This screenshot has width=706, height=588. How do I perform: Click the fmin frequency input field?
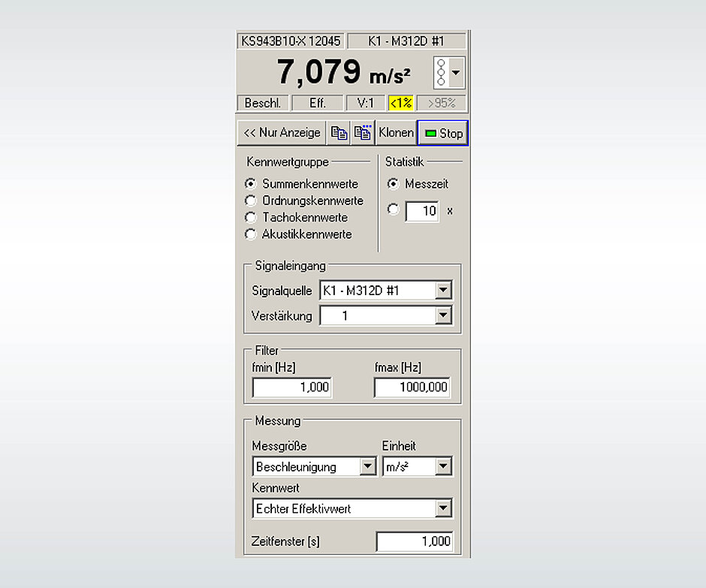291,387
